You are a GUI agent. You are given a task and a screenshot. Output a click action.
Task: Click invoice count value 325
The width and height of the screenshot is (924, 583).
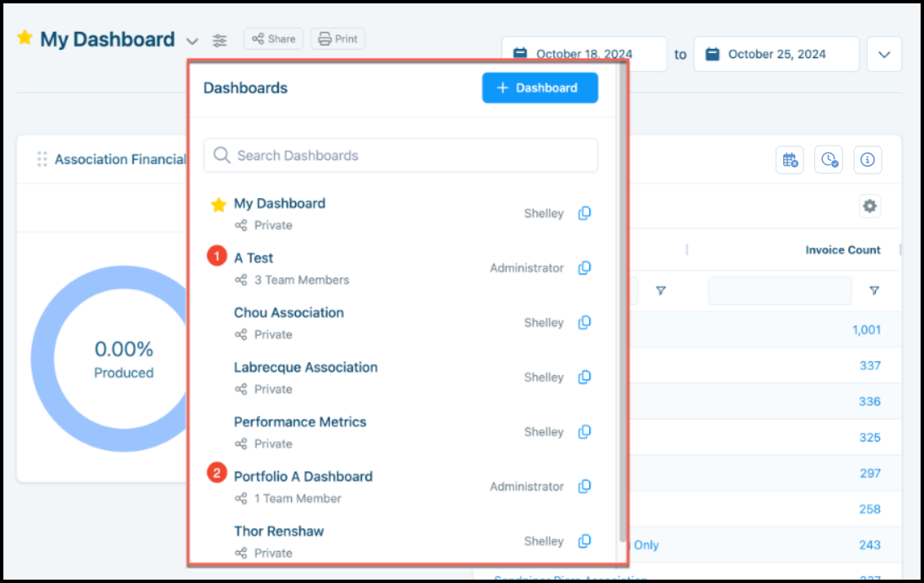(870, 437)
